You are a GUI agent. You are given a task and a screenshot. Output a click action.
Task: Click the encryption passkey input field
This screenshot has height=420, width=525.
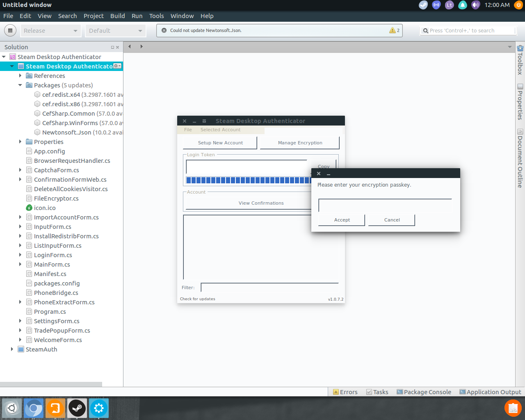click(x=385, y=205)
